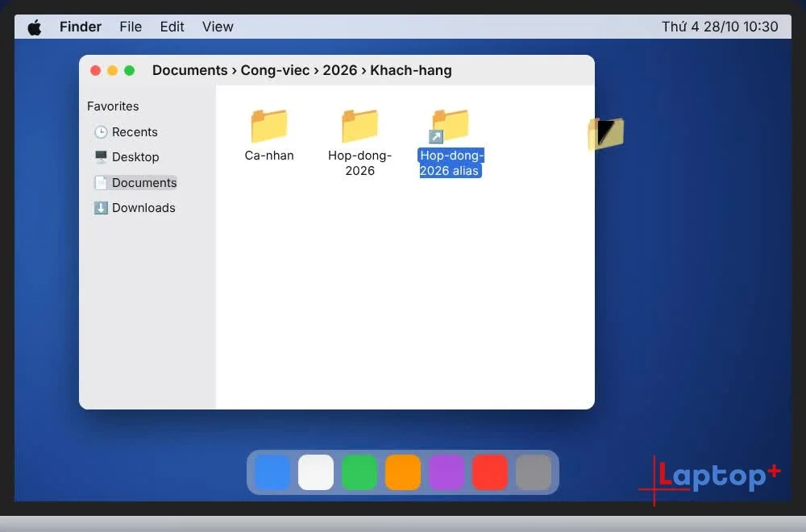
Task: Click the Ca-nhan folder name
Action: (269, 156)
